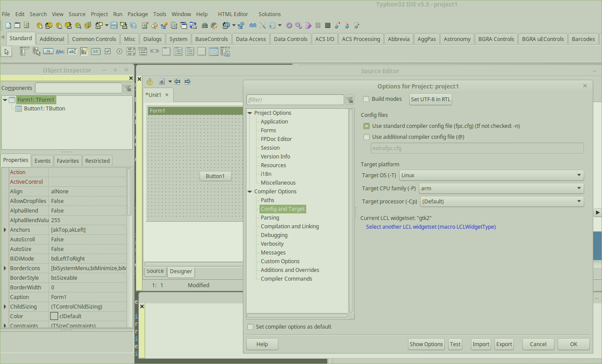602x364 pixels.
Task: Click Button1 on the form designer
Action: (x=215, y=176)
